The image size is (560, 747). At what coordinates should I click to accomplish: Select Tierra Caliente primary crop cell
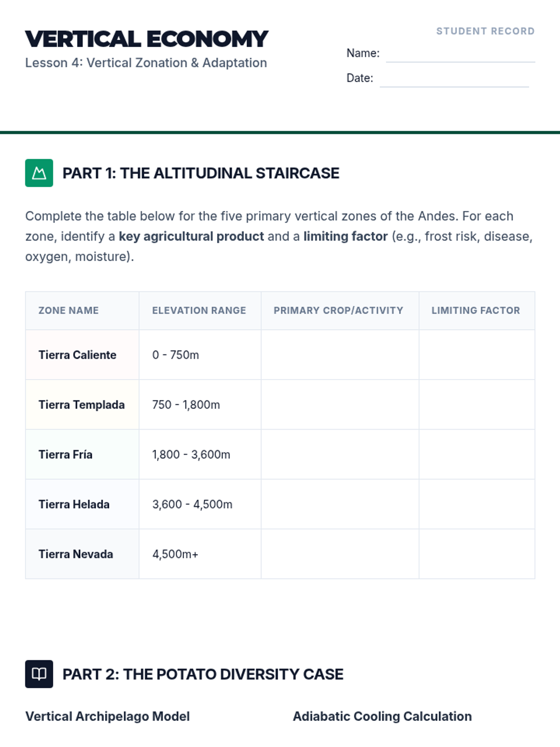click(340, 355)
